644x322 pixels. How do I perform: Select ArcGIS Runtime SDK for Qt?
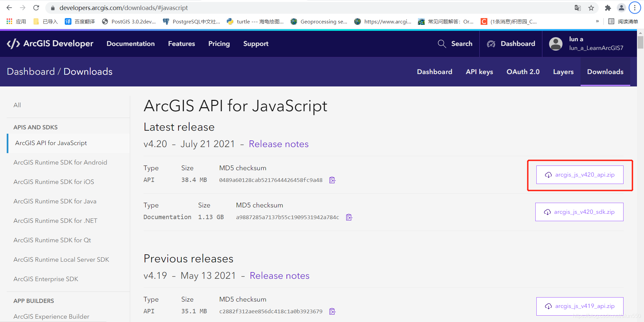click(x=52, y=240)
